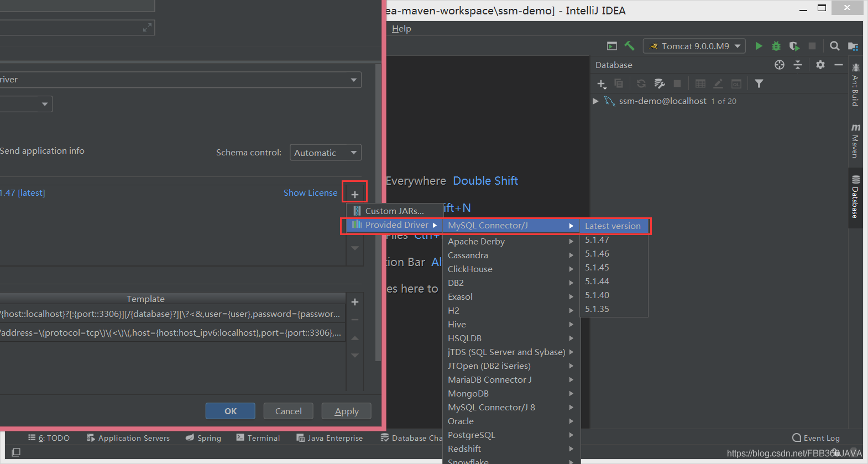
Task: Choose driver version 5.1.35
Action: click(614, 309)
